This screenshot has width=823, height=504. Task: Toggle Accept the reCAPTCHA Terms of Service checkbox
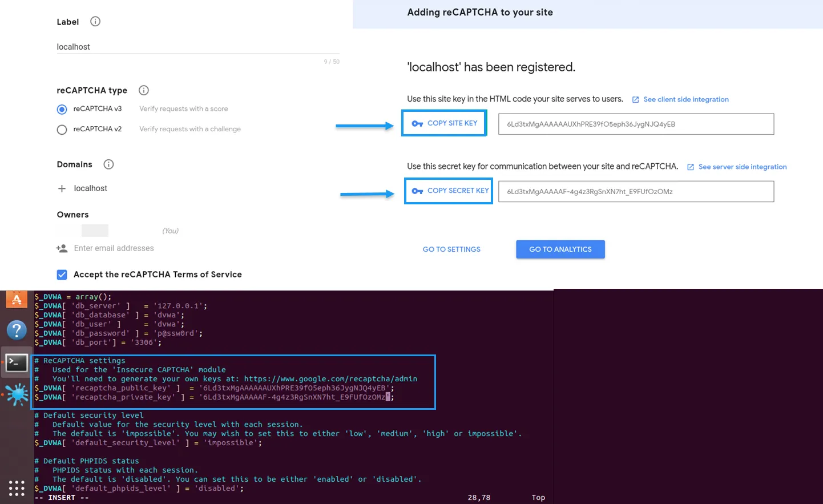pyautogui.click(x=62, y=275)
